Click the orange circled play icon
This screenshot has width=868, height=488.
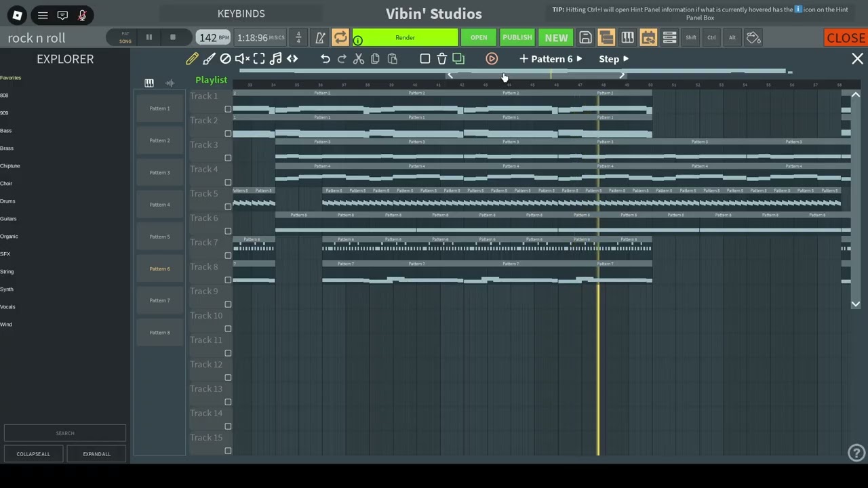(492, 59)
